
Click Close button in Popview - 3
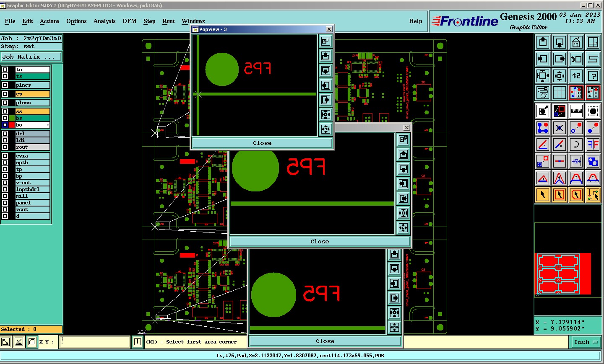click(x=262, y=143)
